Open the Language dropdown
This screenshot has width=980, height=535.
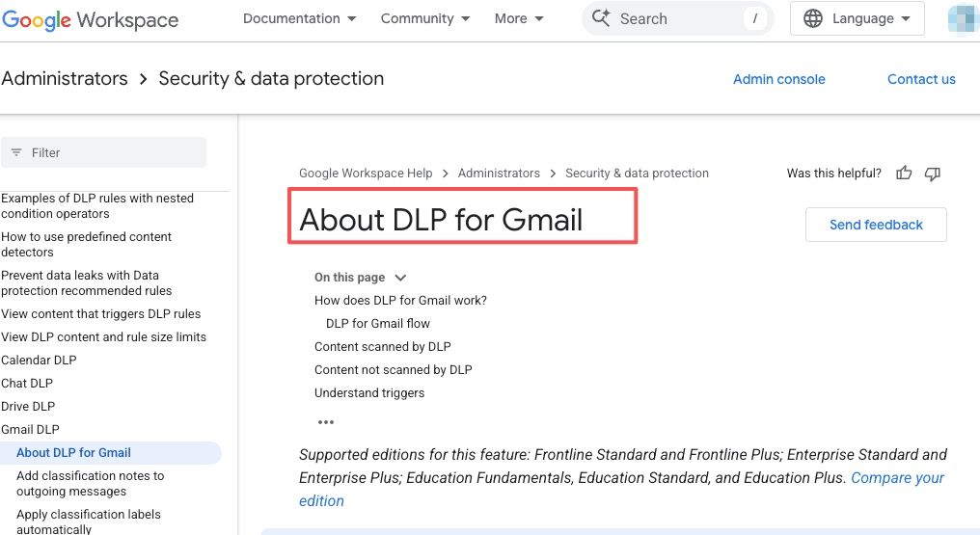(x=857, y=18)
